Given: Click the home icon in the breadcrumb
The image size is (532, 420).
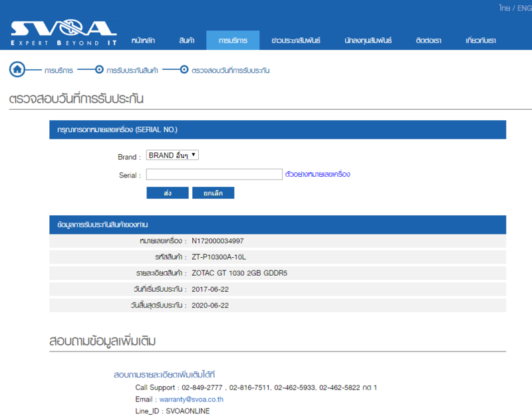Looking at the screenshot, I should (17, 70).
